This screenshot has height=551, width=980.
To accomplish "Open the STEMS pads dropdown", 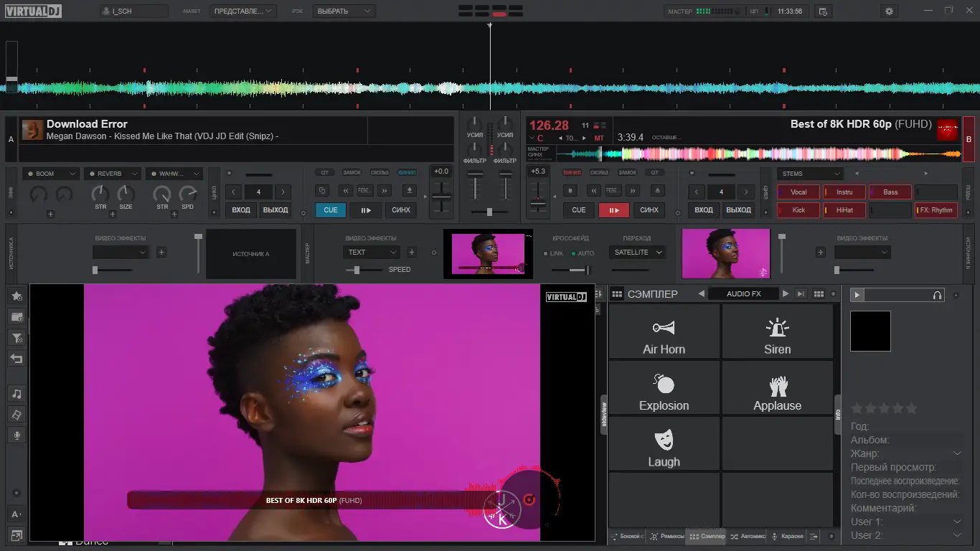I will pyautogui.click(x=809, y=174).
